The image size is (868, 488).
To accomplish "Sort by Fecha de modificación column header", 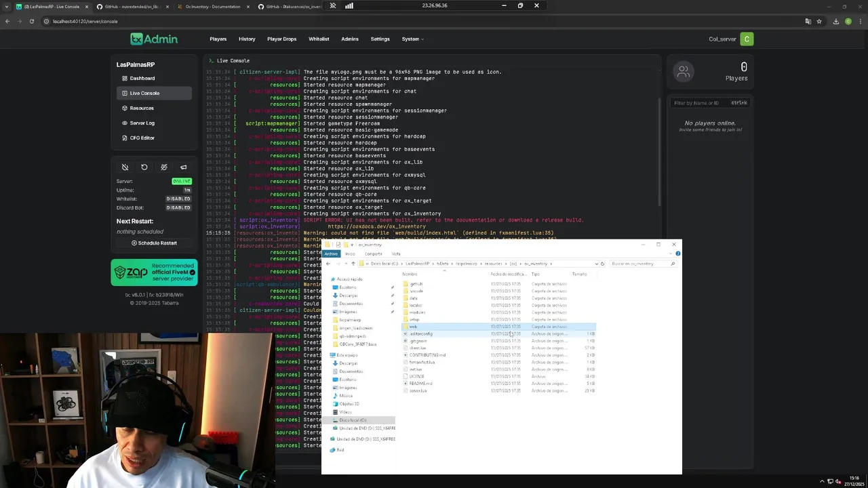I will 509,274.
